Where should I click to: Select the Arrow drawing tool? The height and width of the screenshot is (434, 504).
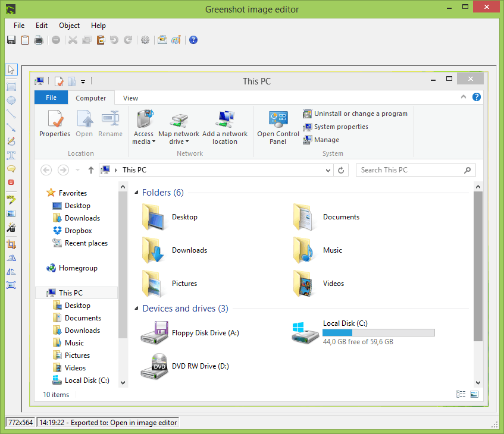click(11, 128)
